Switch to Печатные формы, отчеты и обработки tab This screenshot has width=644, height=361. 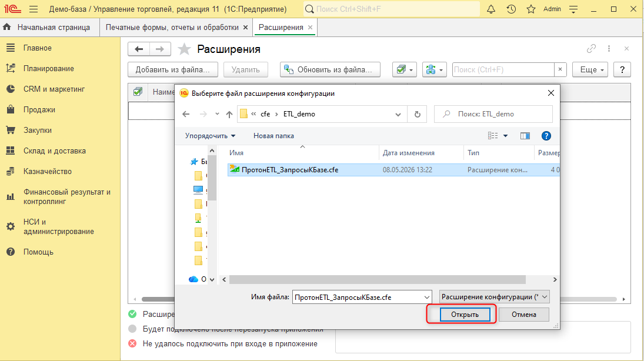(x=172, y=27)
